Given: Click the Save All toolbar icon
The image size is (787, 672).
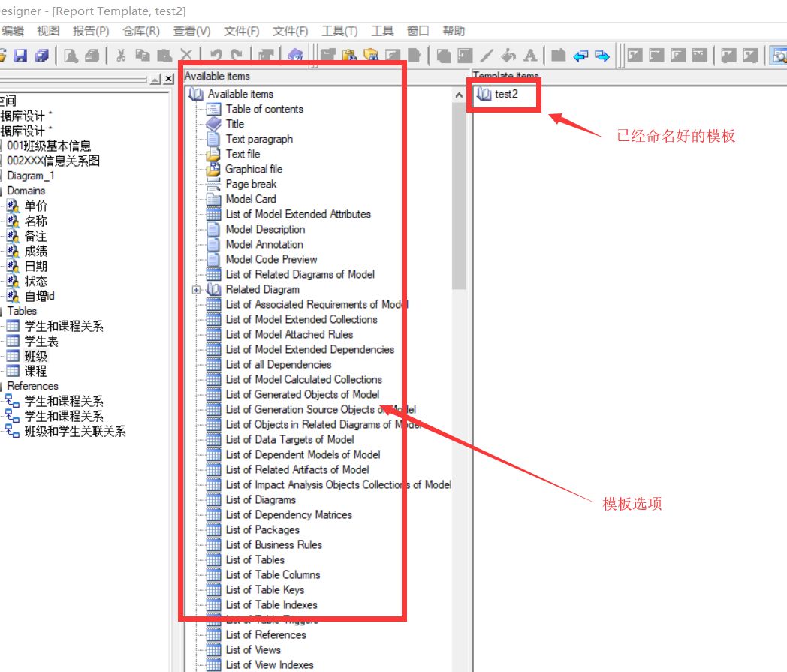Looking at the screenshot, I should (x=42, y=56).
